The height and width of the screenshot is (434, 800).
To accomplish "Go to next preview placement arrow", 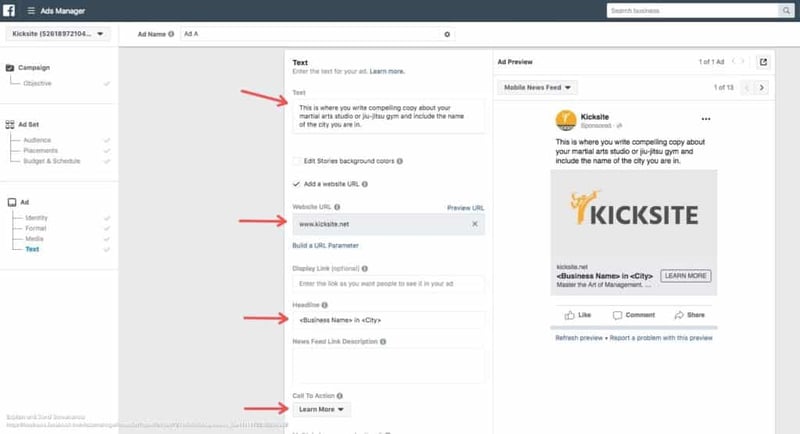I will (x=762, y=88).
